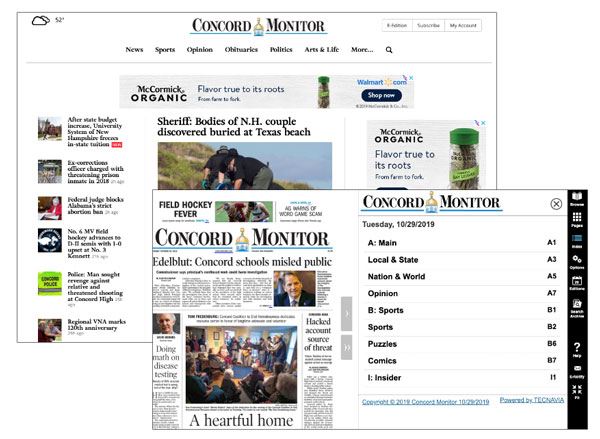Open Obituaries menu on website
The width and height of the screenshot is (600, 439).
tap(241, 49)
